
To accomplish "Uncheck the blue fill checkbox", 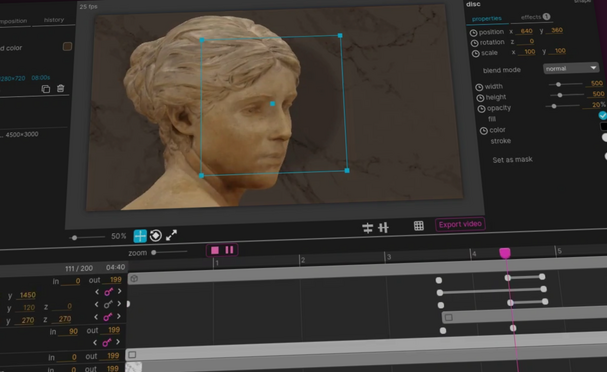I will coord(603,115).
